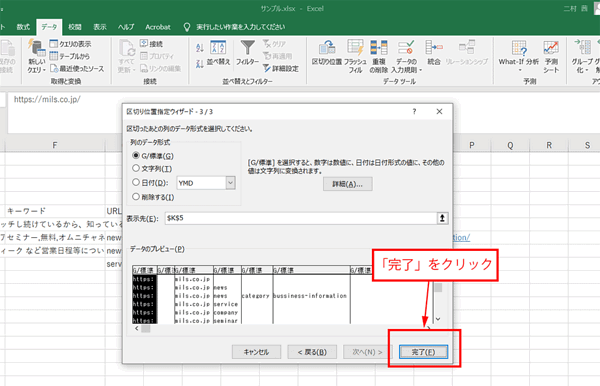
Task: Click すべて更新 icon
Action: (x=127, y=49)
